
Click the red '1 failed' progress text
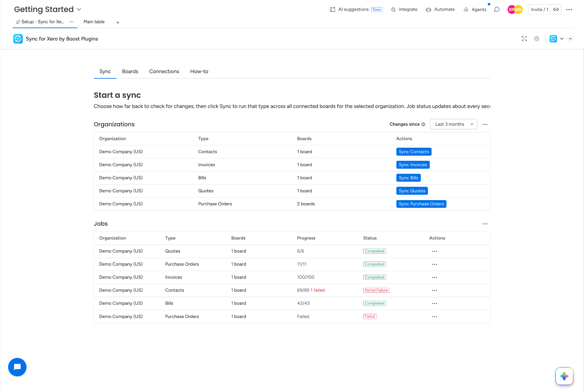[318, 290]
